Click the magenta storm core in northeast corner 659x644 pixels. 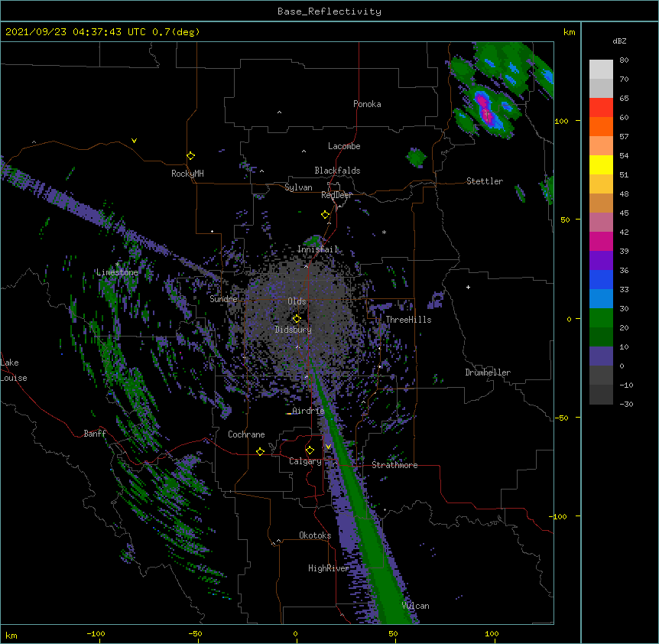(x=484, y=109)
